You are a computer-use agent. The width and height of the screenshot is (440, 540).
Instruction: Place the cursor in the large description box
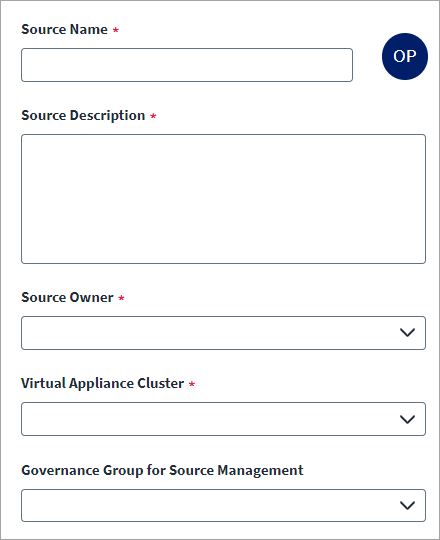coord(223,199)
